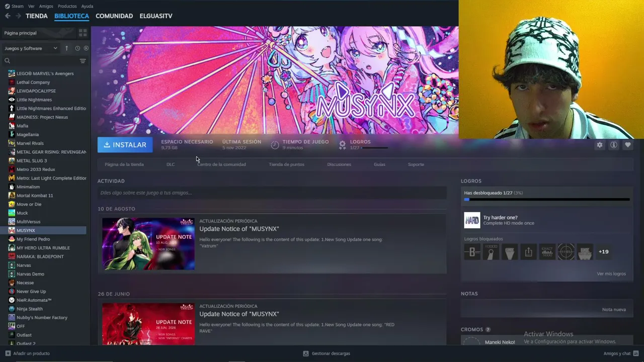Open the DLC tab for MUSYNX
This screenshot has width=644, height=362.
[171, 164]
